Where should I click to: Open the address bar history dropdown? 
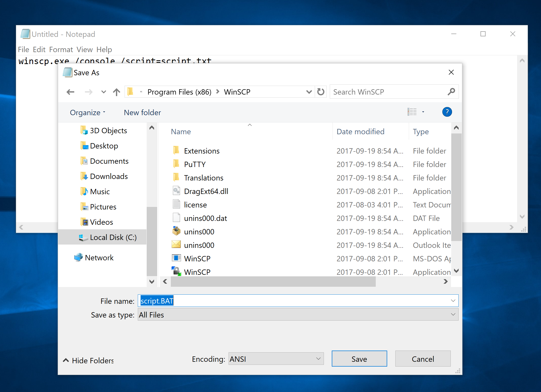click(x=309, y=92)
